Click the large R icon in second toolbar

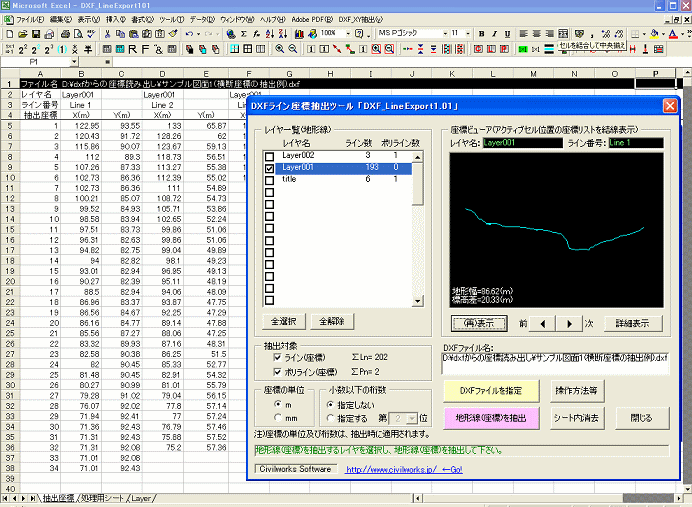pos(132,49)
